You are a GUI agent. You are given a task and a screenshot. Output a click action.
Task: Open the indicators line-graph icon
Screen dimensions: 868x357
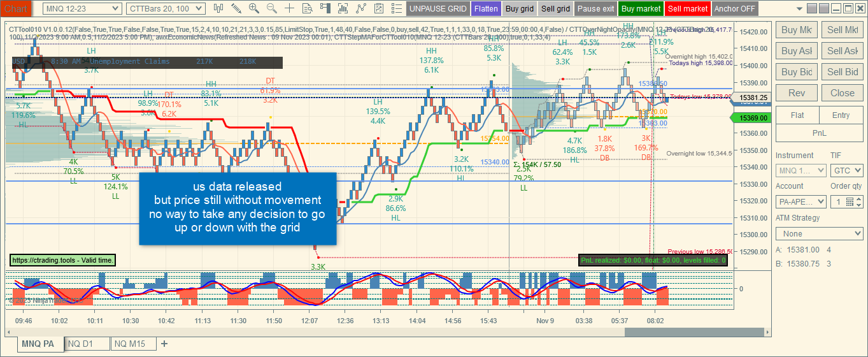pos(361,8)
